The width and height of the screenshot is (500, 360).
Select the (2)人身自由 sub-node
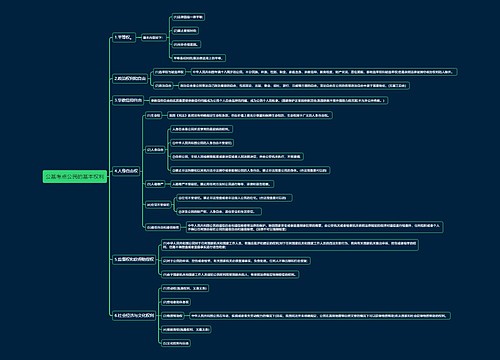coord(155,150)
